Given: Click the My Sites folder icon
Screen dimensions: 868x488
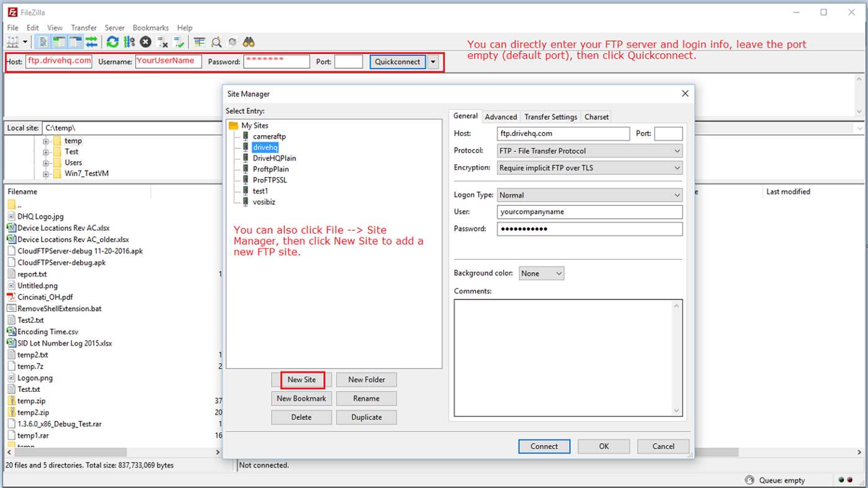Looking at the screenshot, I should point(233,125).
